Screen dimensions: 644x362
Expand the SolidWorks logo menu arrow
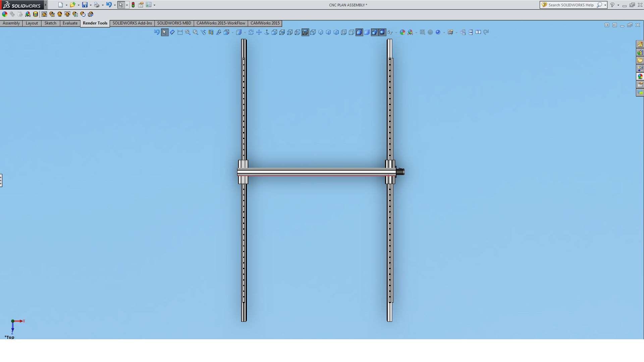pyautogui.click(x=46, y=5)
